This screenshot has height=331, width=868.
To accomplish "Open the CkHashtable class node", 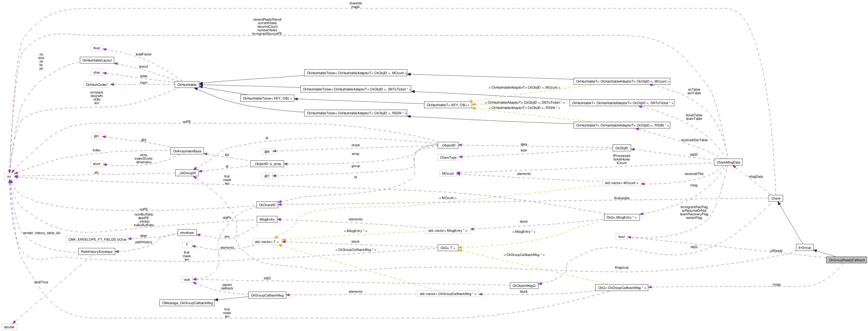I will tap(187, 85).
